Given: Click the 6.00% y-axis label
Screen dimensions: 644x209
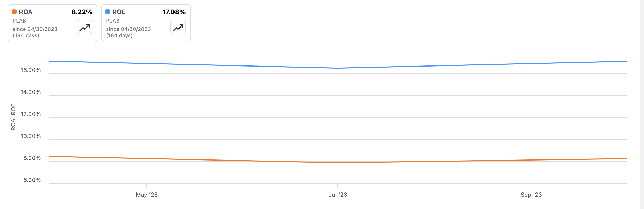Looking at the screenshot, I should click(32, 180).
